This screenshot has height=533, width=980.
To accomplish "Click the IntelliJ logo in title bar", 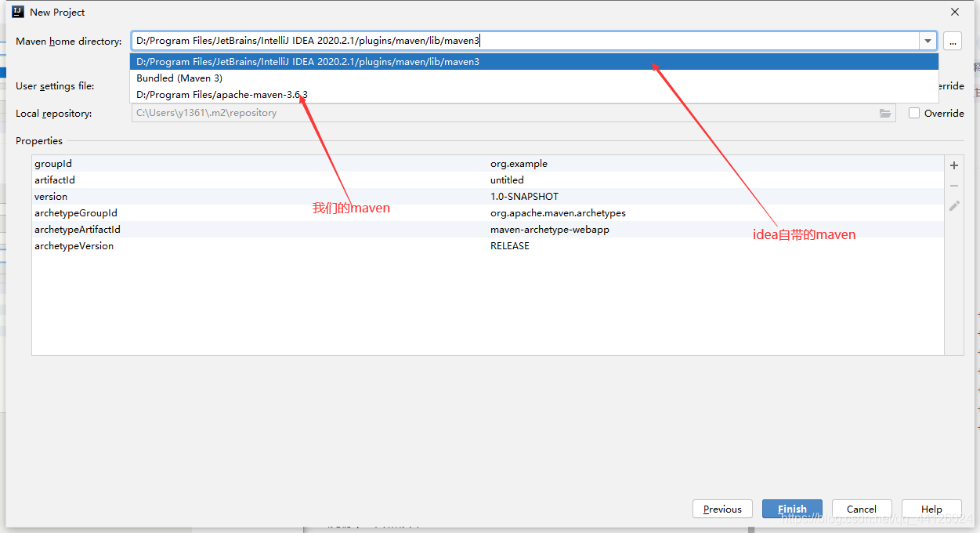I will pos(18,12).
